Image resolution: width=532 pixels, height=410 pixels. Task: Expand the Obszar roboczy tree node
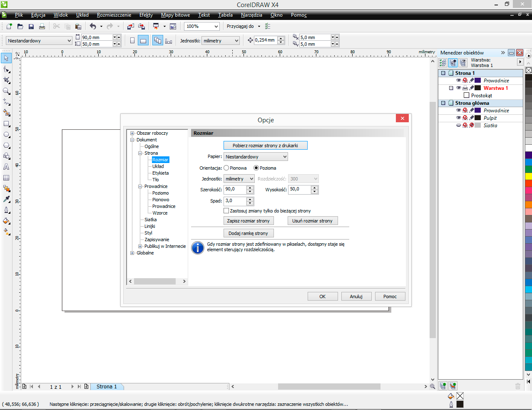[132, 133]
